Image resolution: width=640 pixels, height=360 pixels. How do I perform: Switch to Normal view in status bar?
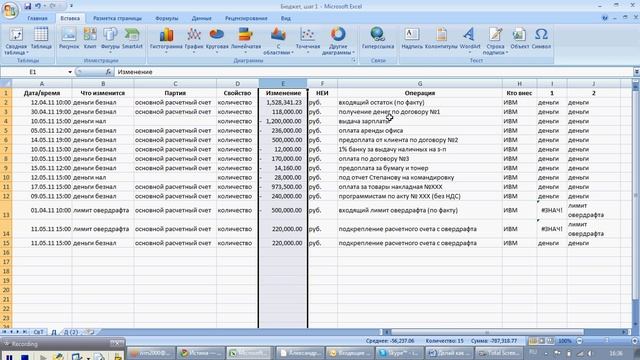(533, 340)
